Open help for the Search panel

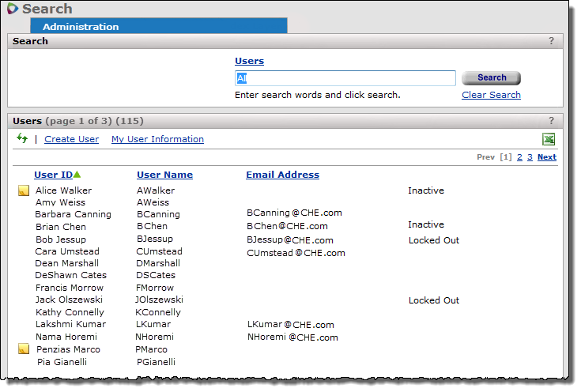551,41
